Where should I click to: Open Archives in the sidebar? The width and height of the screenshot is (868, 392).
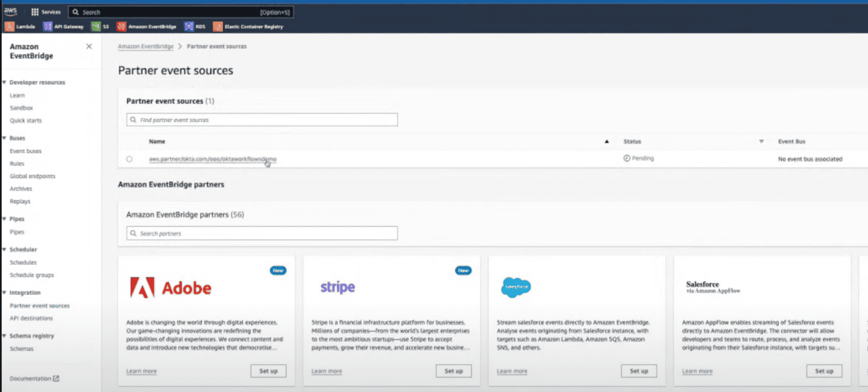(x=21, y=189)
